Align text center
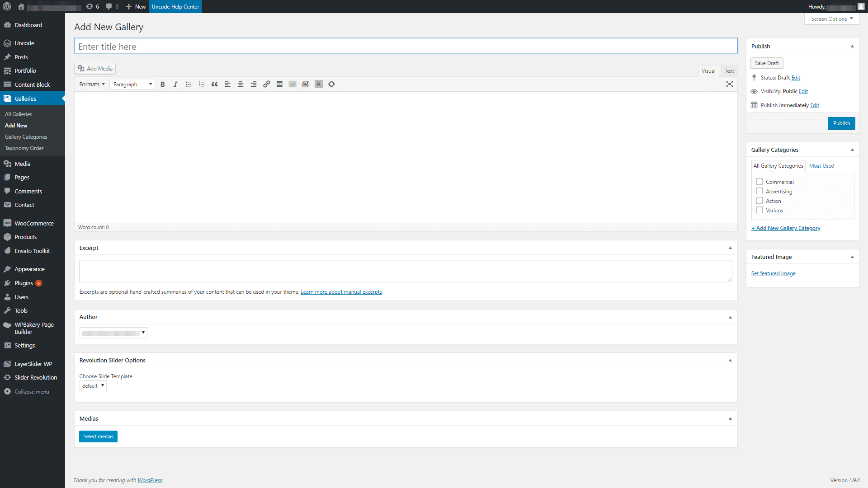868x488 pixels. coord(241,84)
